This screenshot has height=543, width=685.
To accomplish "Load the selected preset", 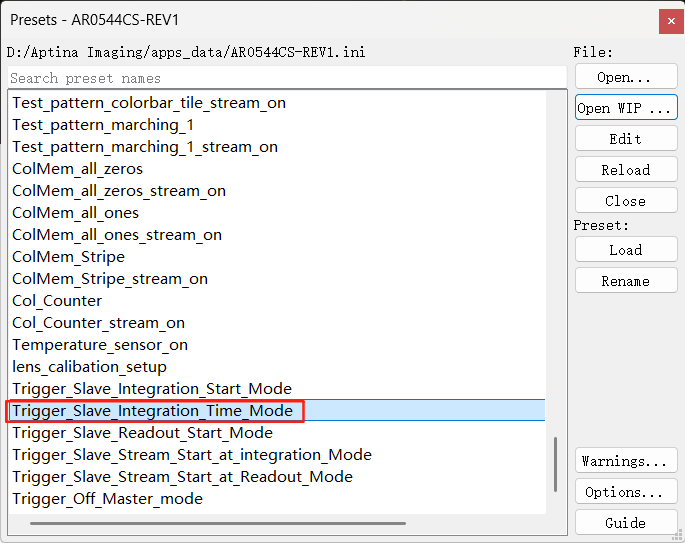I will pos(625,250).
